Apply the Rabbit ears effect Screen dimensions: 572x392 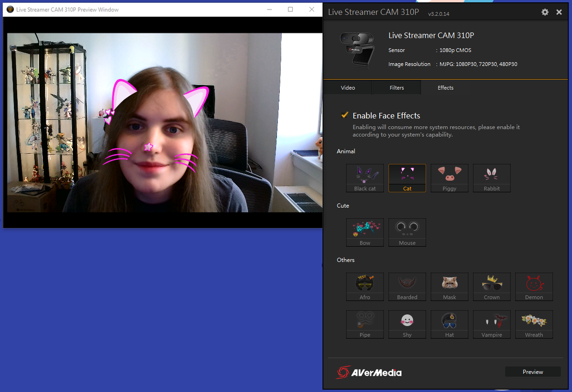pos(491,178)
